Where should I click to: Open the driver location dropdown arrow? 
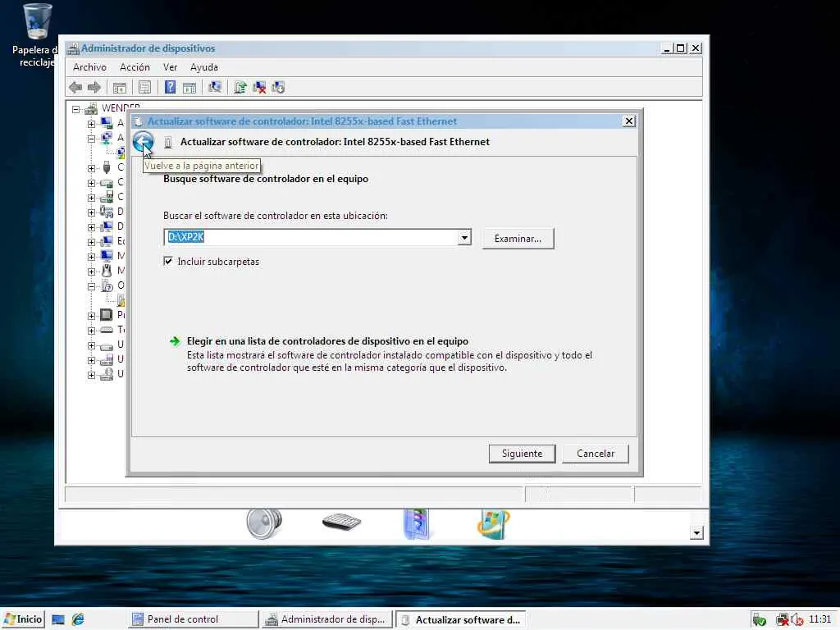(x=464, y=237)
